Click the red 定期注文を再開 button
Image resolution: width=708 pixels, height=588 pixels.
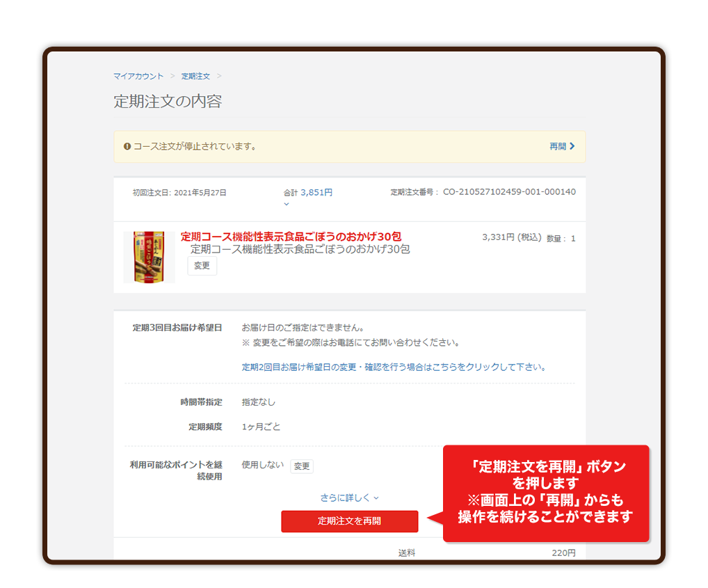(x=350, y=521)
